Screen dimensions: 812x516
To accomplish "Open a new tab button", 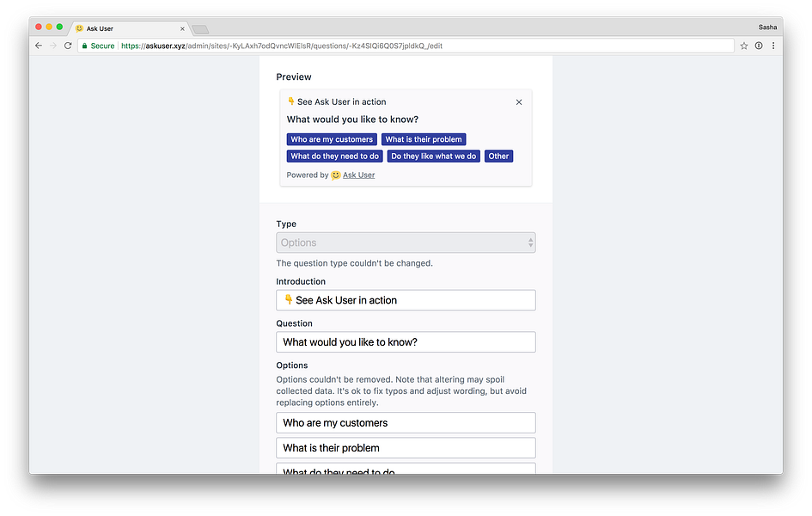I will pyautogui.click(x=200, y=29).
